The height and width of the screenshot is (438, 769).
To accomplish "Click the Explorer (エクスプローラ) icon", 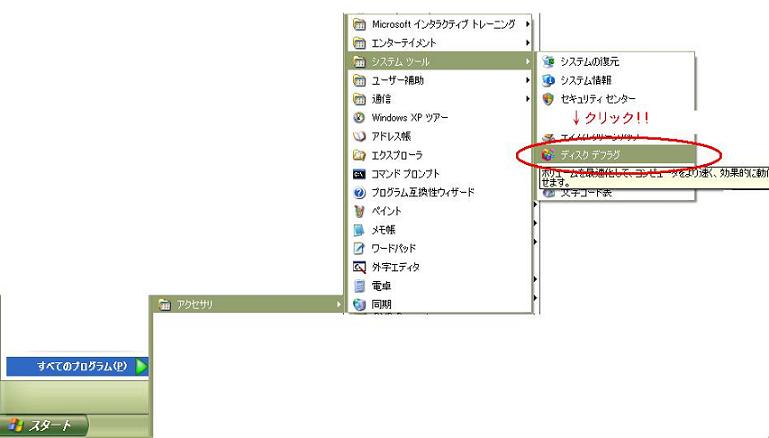I will coord(360,155).
